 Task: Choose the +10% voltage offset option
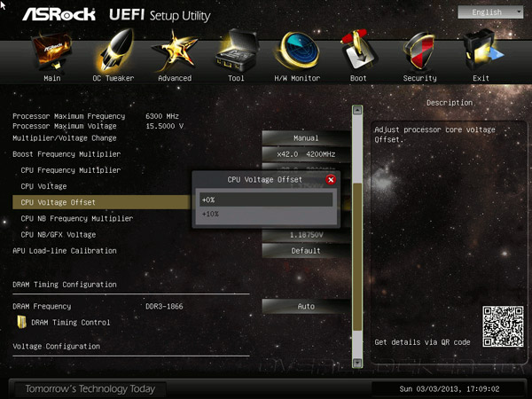266,214
